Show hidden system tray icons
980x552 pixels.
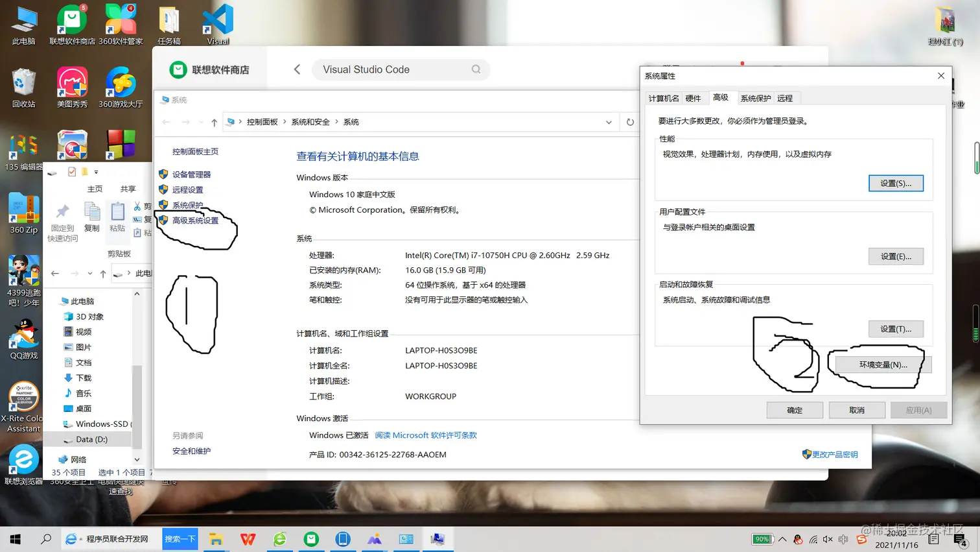pyautogui.click(x=782, y=540)
